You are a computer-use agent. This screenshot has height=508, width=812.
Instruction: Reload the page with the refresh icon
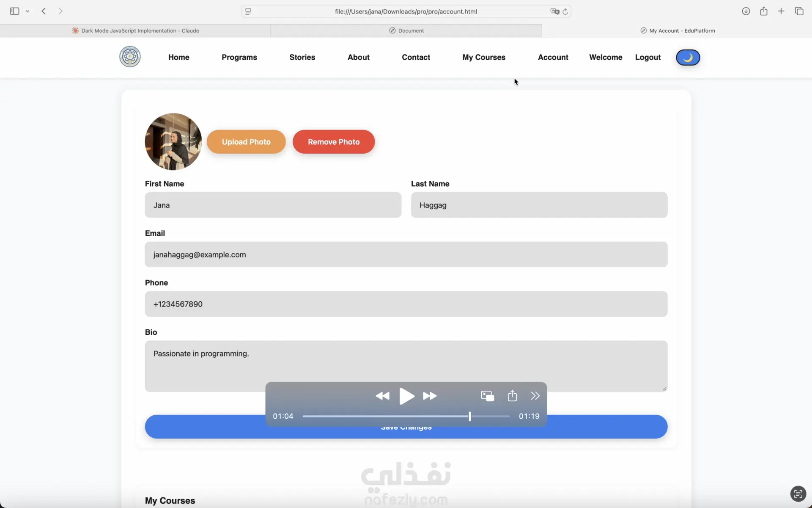point(565,11)
